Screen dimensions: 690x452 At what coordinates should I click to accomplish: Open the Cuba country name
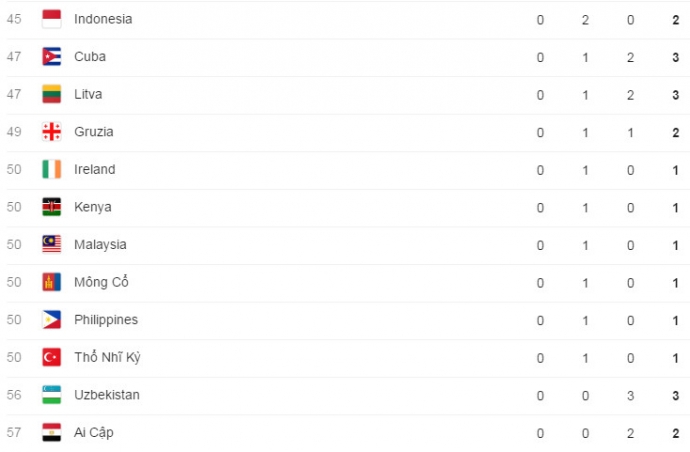click(x=90, y=57)
